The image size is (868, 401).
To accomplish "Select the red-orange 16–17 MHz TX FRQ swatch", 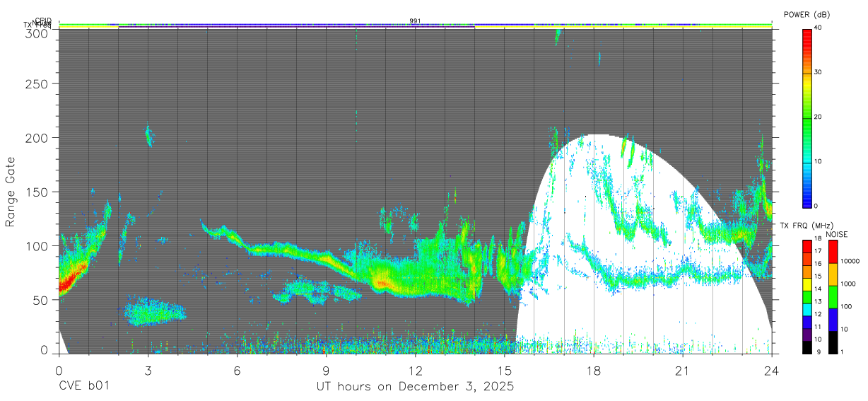I will coord(807,258).
